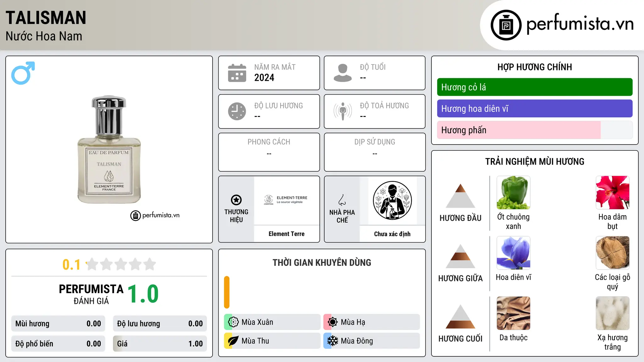This screenshot has height=362, width=644.
Task: Click the HƯƠNG CUỐI label
Action: [x=460, y=339]
